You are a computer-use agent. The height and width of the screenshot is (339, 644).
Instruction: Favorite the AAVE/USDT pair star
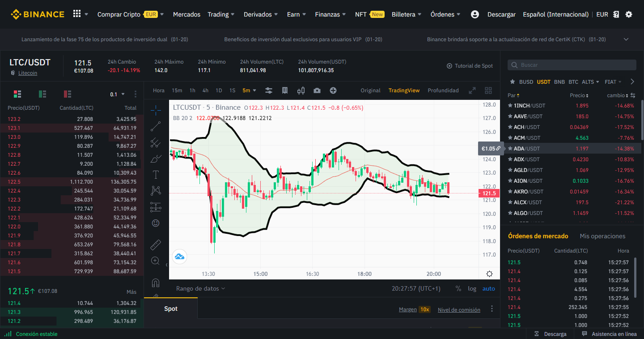point(510,116)
